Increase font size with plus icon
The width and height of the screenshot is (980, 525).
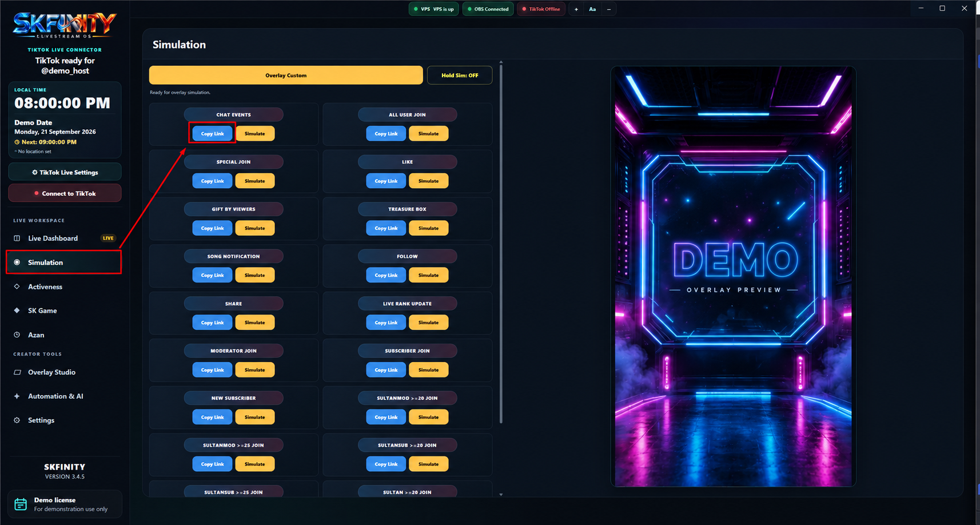coord(576,9)
